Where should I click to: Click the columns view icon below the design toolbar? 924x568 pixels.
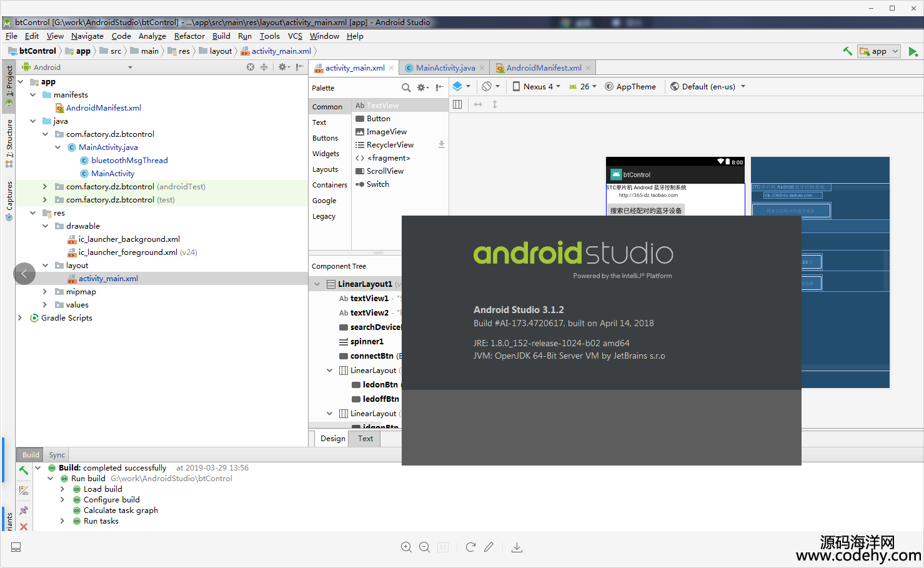click(x=457, y=104)
